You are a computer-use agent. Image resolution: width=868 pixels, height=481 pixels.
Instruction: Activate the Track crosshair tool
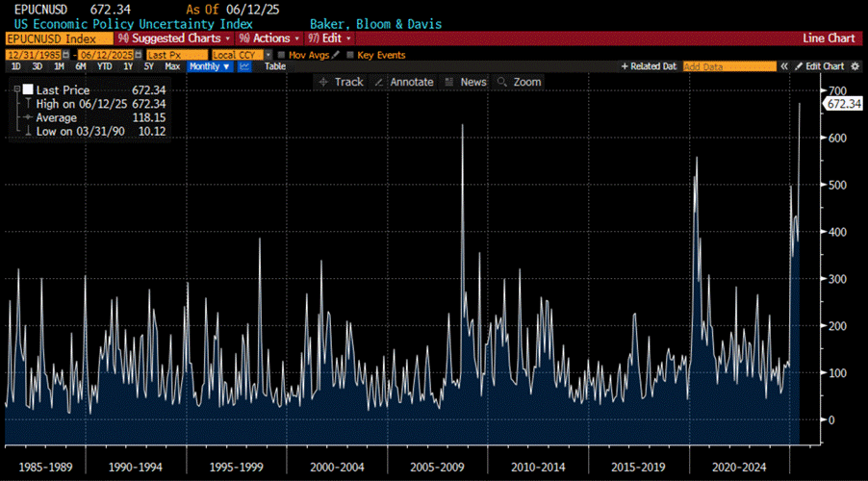[x=342, y=82]
